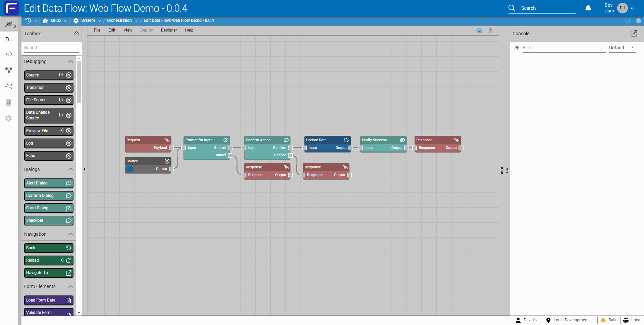This screenshot has width=644, height=325.
Task: Open the Designer menu
Action: (x=169, y=30)
